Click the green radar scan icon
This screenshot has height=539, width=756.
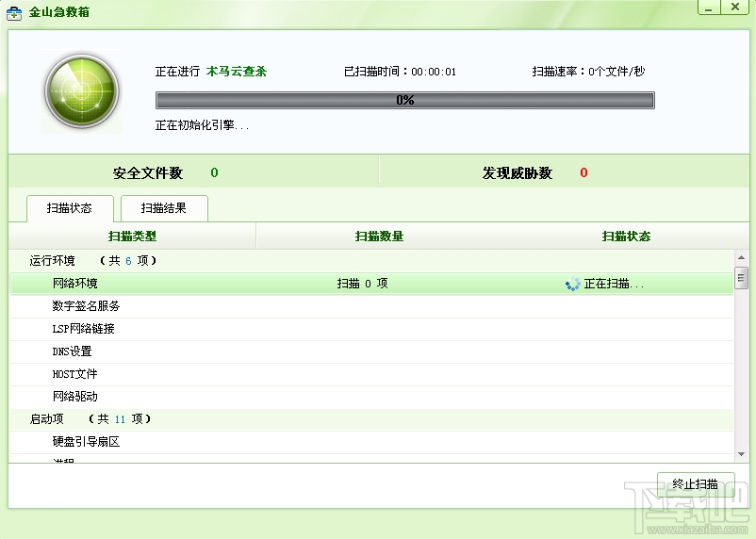coord(82,91)
